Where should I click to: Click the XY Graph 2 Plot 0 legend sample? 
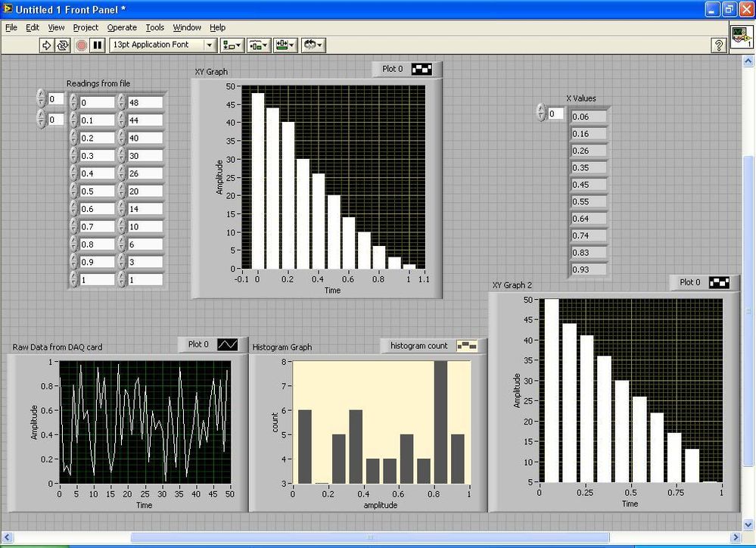(719, 282)
